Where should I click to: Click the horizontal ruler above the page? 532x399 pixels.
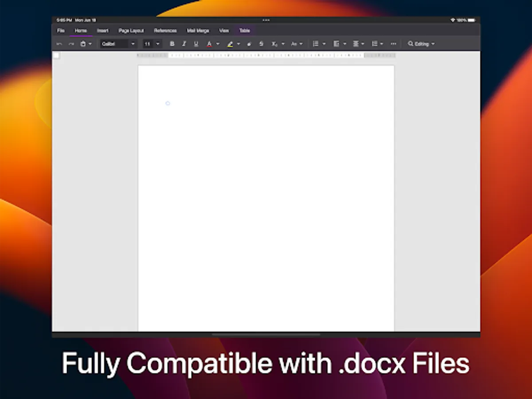(x=266, y=55)
